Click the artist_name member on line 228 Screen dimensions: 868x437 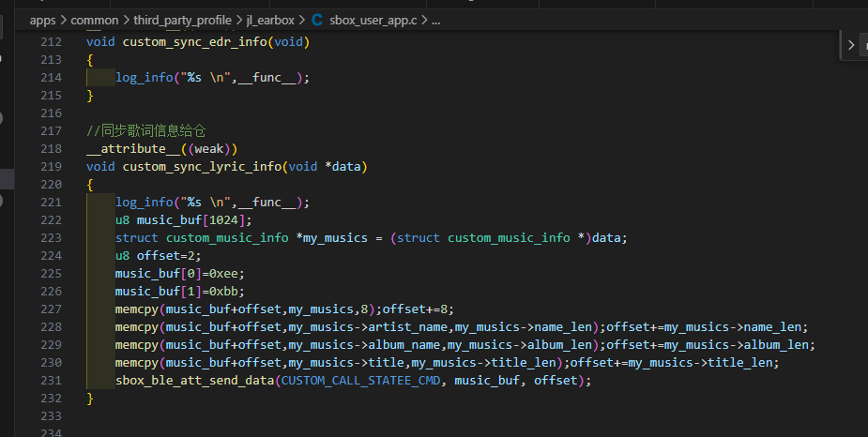tap(407, 327)
